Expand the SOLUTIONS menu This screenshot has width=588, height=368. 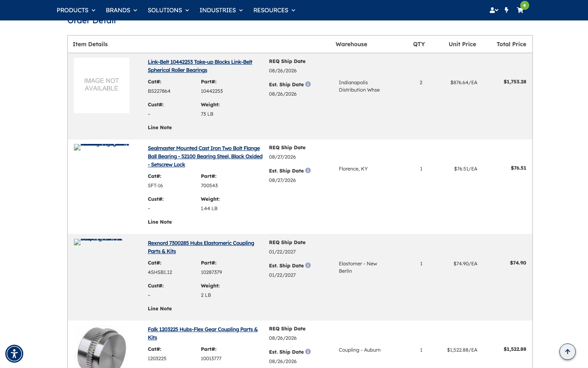coord(168,10)
